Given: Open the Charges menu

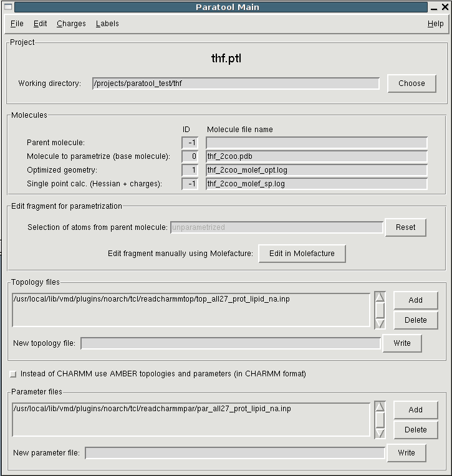Looking at the screenshot, I should point(71,24).
